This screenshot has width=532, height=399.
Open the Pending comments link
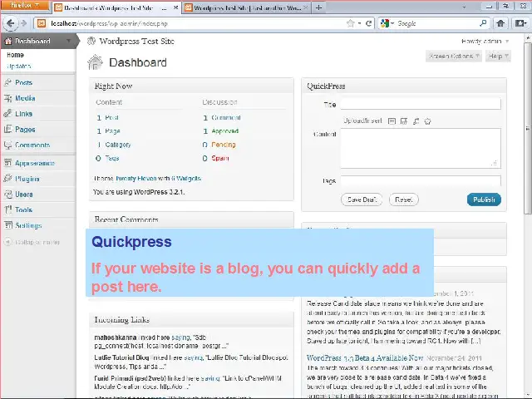coord(224,145)
